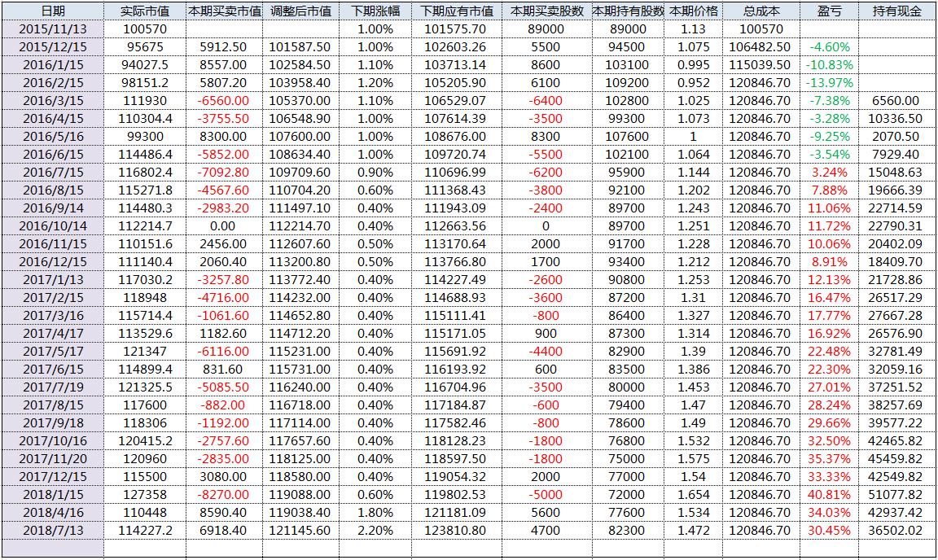Click the growth rate cell 0.90%
This screenshot has width=938, height=560.
pyautogui.click(x=375, y=173)
